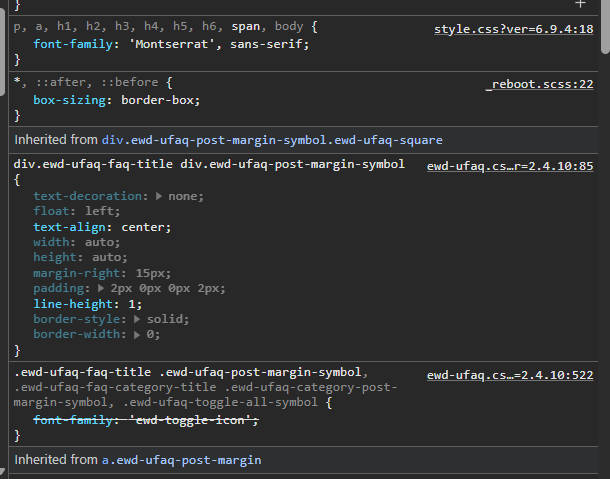Click the *, ::after, ::before selector

click(x=86, y=82)
